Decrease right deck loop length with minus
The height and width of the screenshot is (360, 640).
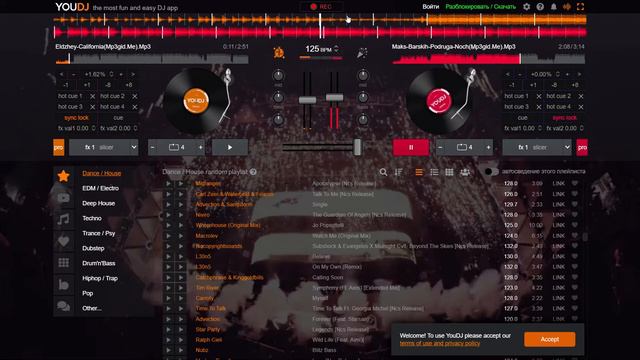point(440,147)
